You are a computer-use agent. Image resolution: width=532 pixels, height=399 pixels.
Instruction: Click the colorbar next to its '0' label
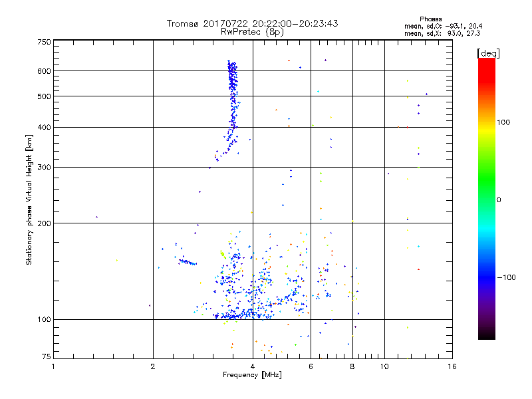point(487,199)
